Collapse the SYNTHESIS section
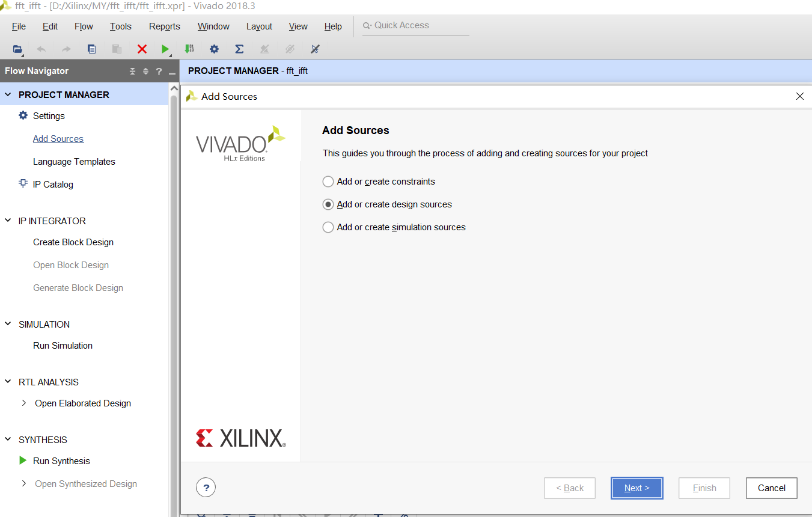 click(8, 439)
